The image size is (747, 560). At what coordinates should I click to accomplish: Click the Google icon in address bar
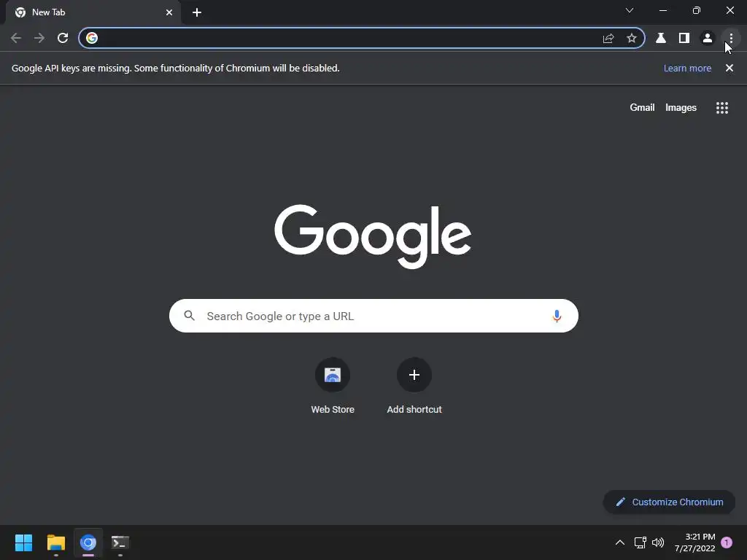(x=92, y=38)
